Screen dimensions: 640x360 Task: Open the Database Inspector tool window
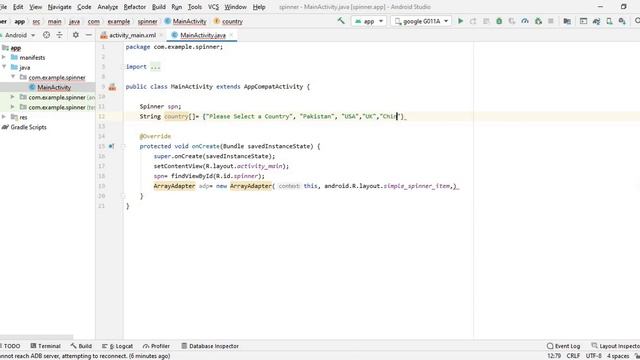pos(210,346)
